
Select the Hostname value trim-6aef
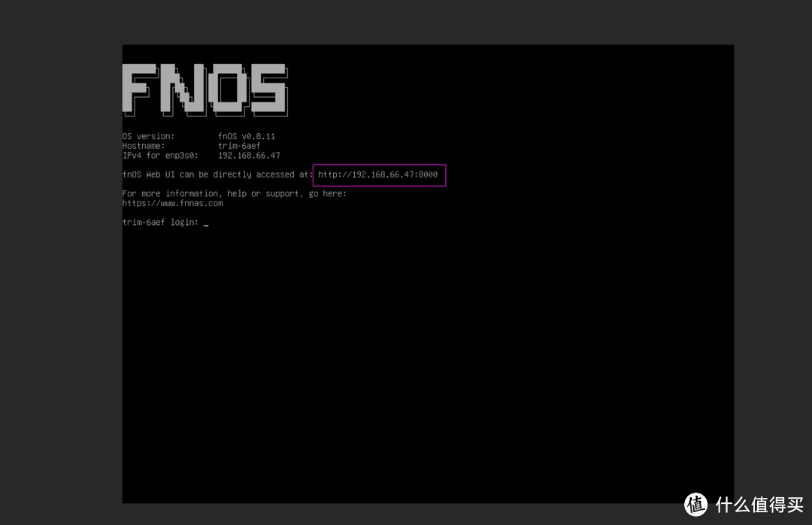(x=239, y=146)
